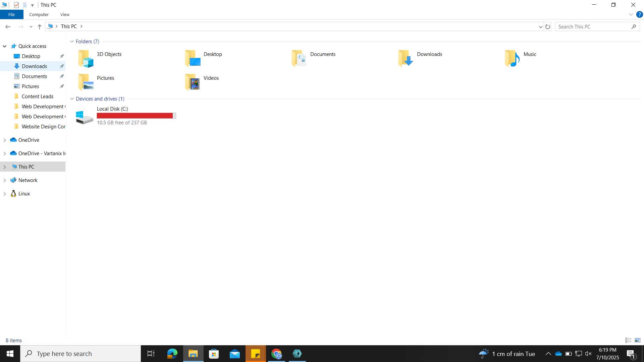Open Microsoft Store from taskbar
This screenshot has height=362, width=644.
pyautogui.click(x=214, y=354)
